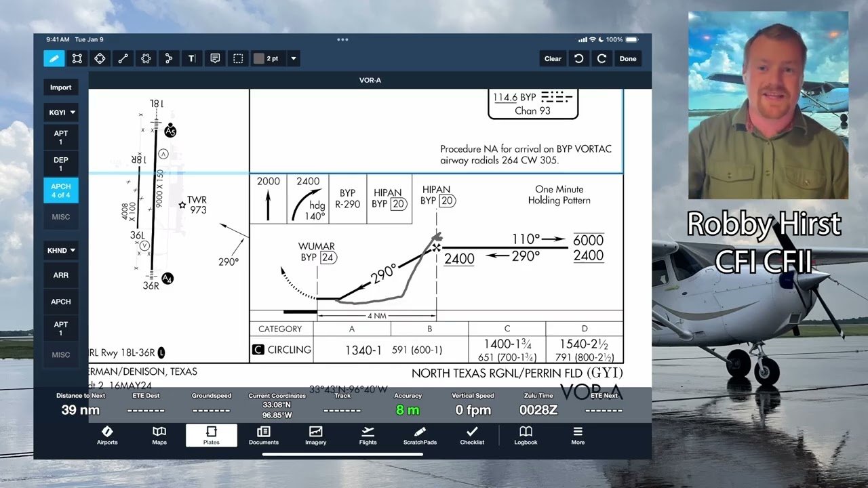Tap the battery indicator in status bar

[x=631, y=39]
